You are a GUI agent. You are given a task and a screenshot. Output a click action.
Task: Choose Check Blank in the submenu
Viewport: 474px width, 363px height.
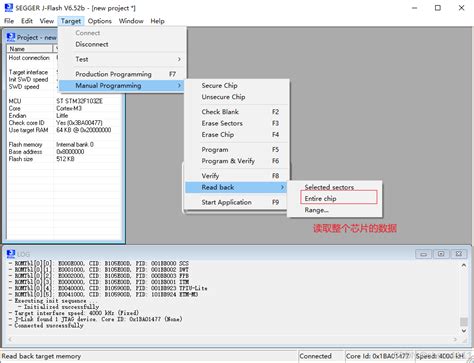[x=237, y=112]
